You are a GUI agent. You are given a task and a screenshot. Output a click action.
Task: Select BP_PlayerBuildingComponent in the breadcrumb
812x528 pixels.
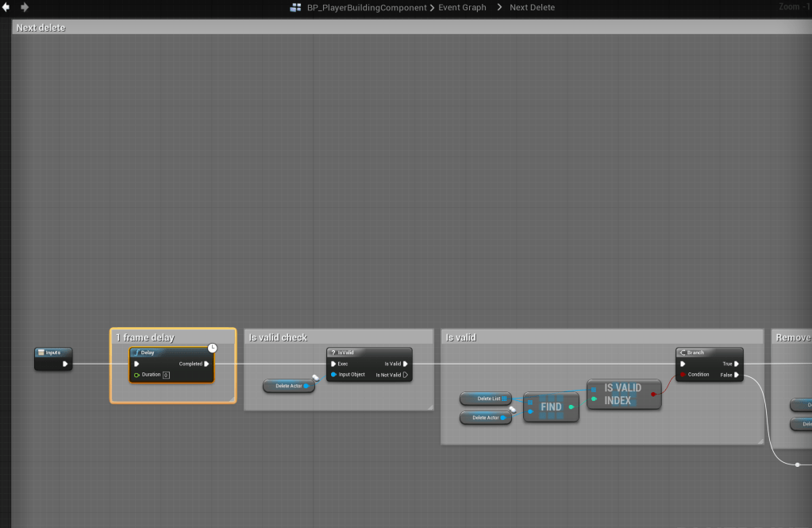pos(367,7)
